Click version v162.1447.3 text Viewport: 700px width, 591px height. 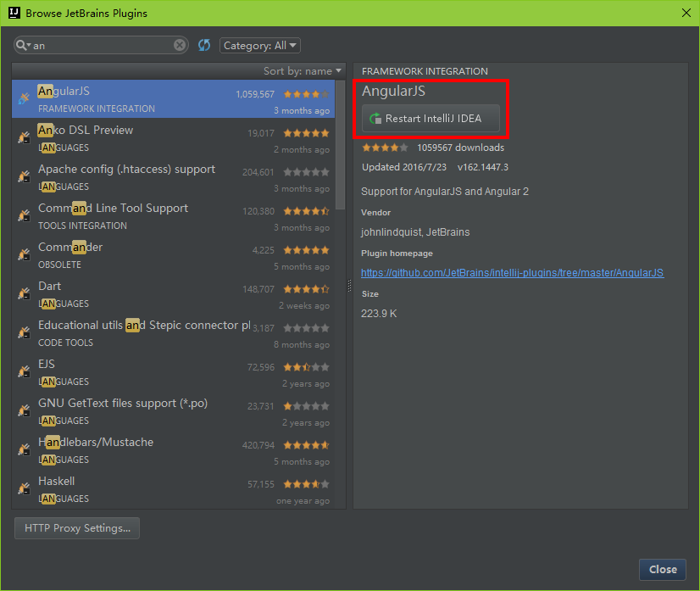(482, 167)
